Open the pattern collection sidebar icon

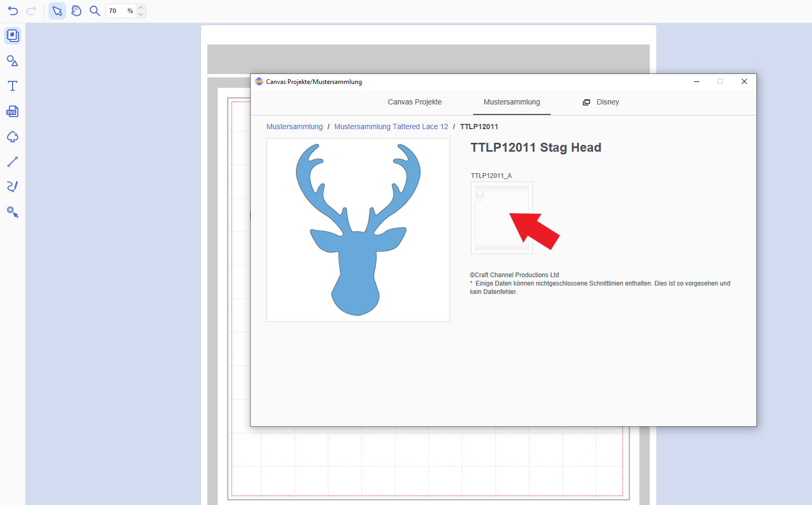[13, 36]
